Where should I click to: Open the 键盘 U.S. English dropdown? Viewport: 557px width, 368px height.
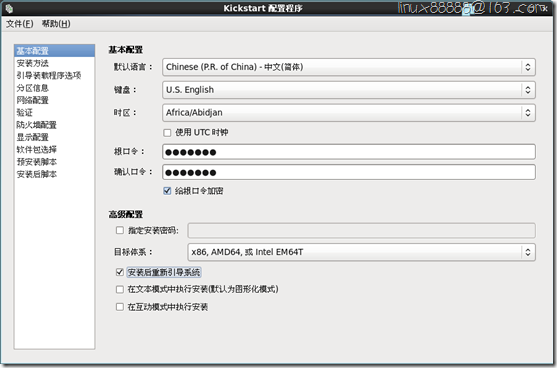pyautogui.click(x=349, y=90)
